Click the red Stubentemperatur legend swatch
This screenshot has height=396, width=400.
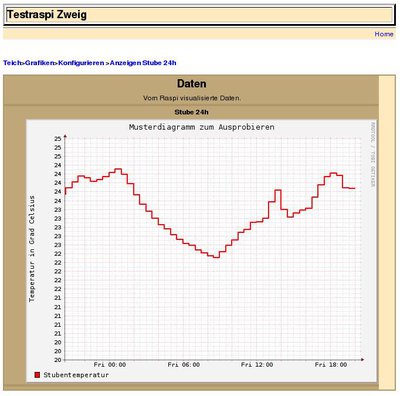click(x=37, y=375)
